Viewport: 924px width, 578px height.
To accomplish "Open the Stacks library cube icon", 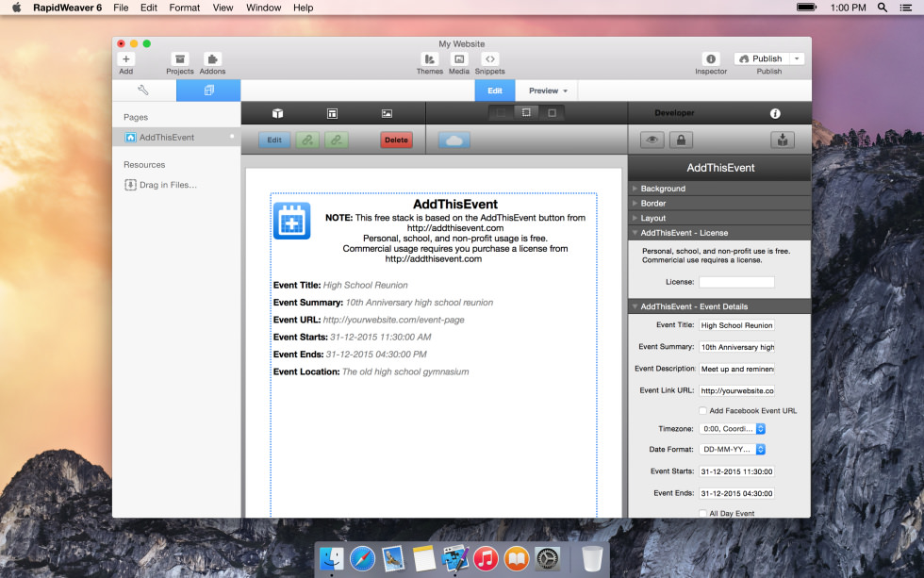I will (277, 113).
